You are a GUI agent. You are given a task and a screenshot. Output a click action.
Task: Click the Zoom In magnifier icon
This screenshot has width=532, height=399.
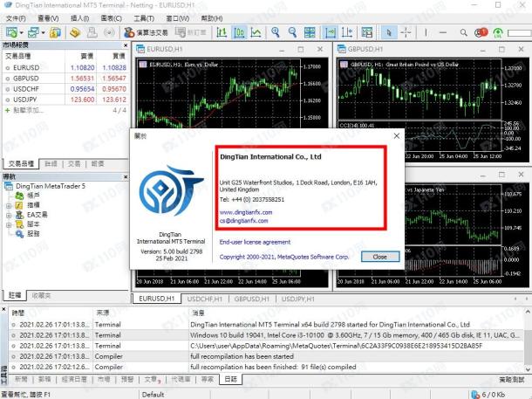pyautogui.click(x=276, y=32)
